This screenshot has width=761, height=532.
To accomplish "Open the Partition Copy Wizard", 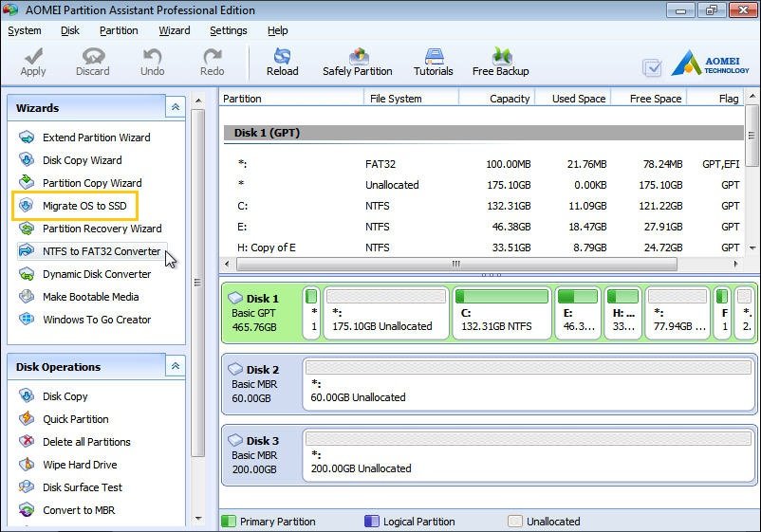I will [92, 183].
